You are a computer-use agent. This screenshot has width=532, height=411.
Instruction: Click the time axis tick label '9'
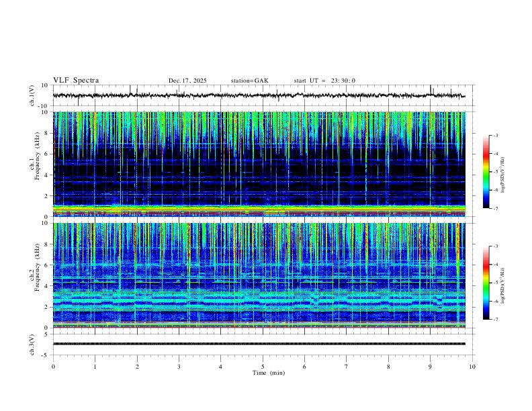pos(430,367)
